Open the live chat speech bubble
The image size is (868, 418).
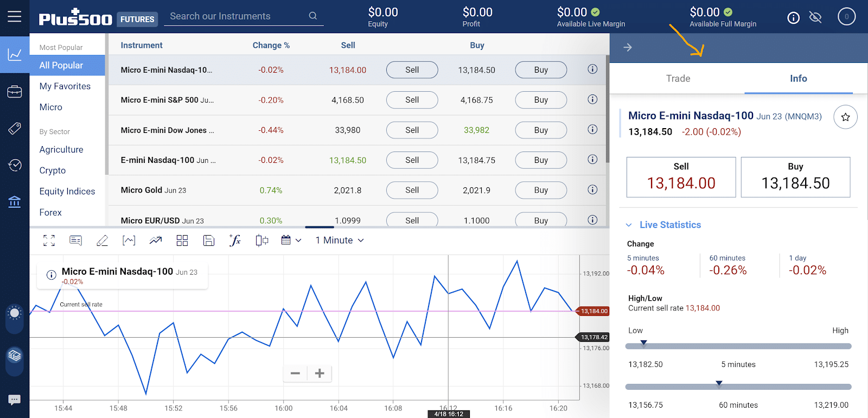tap(15, 400)
